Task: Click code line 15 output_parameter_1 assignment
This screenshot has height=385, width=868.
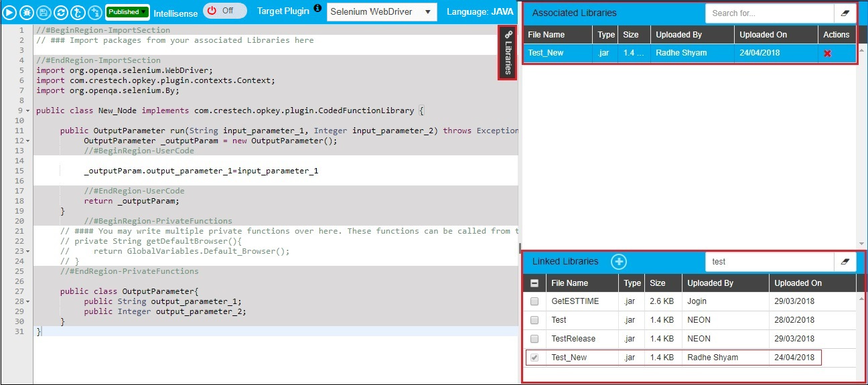Action: (201, 171)
